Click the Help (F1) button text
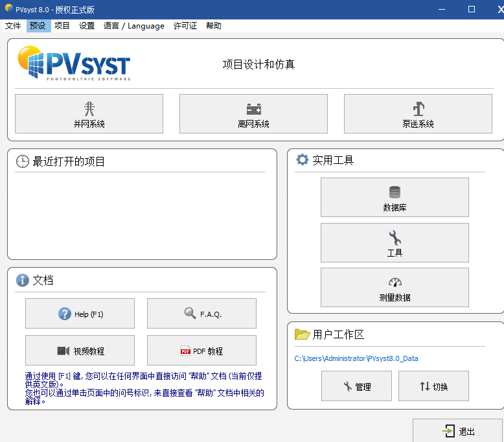Screen dimensions: 504x442 89,314
